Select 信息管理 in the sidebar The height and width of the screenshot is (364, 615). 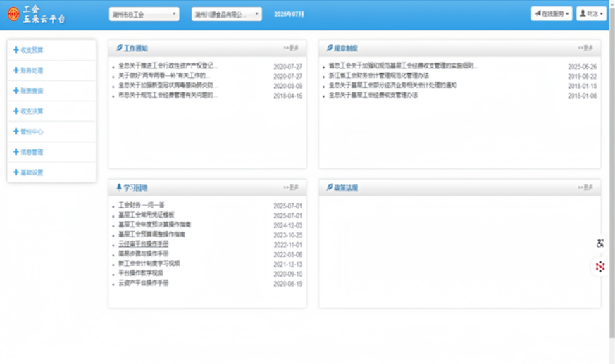(32, 152)
